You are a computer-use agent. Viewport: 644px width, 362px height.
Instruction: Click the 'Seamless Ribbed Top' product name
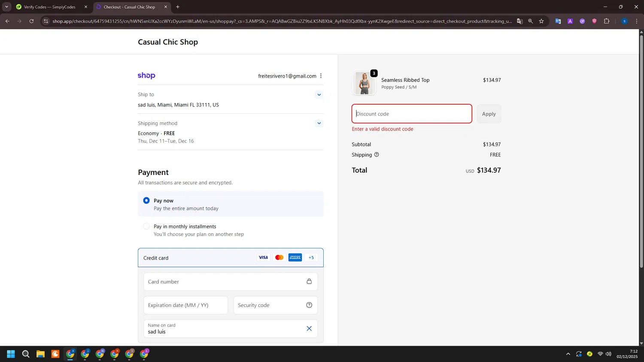click(405, 80)
